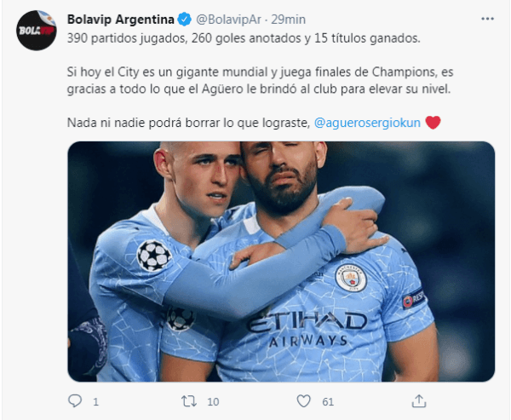Image resolution: width=511 pixels, height=420 pixels.
Task: Click the reply speech bubble icon
Action: (x=75, y=400)
